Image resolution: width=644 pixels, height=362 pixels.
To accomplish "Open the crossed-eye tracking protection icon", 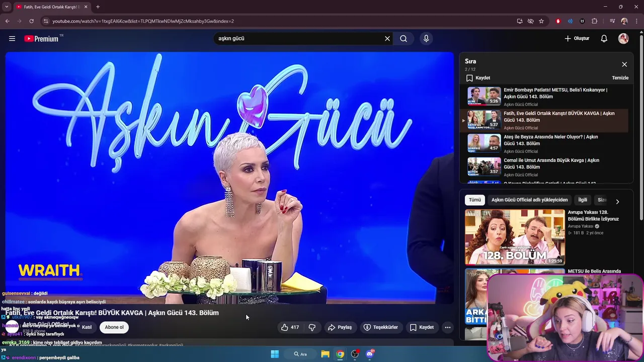I will (x=530, y=21).
